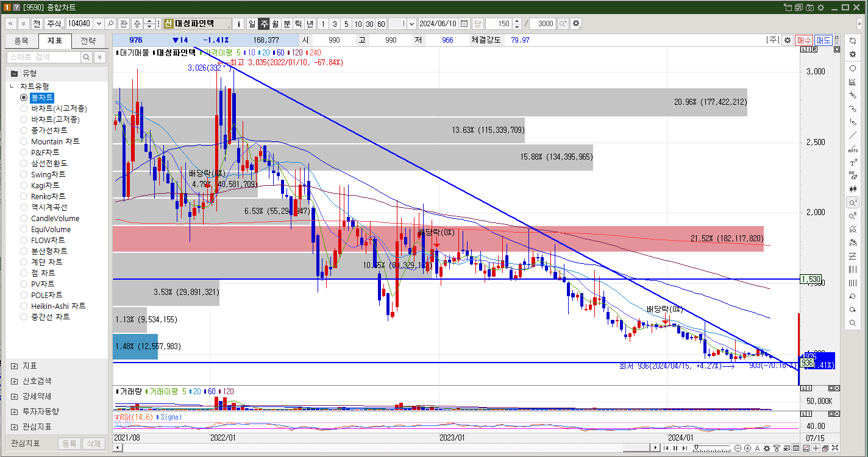Click the zoom-in plus circle icon
868x457 pixels.
747,448
